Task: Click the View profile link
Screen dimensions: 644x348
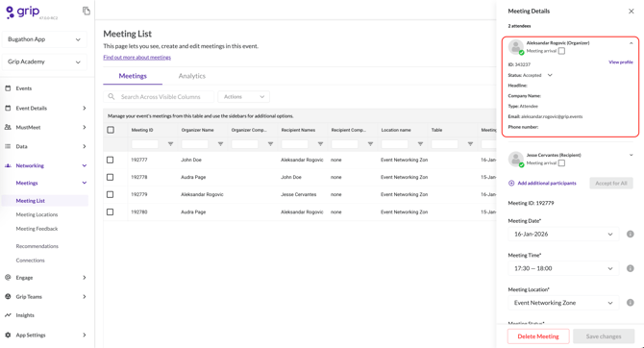Action: coord(621,62)
